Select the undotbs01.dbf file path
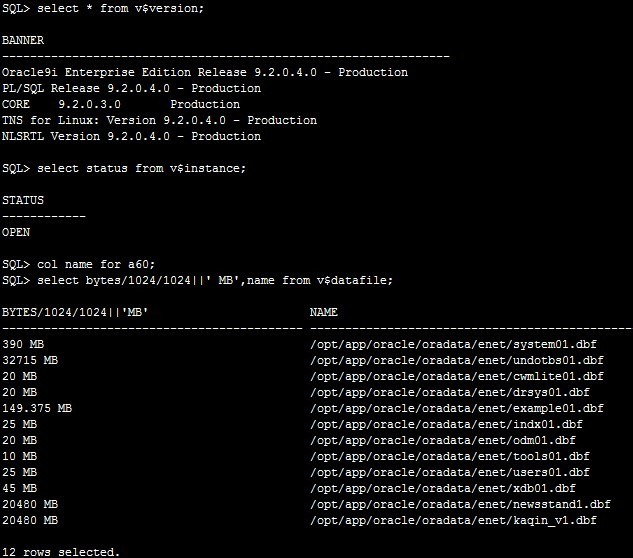 (x=457, y=360)
